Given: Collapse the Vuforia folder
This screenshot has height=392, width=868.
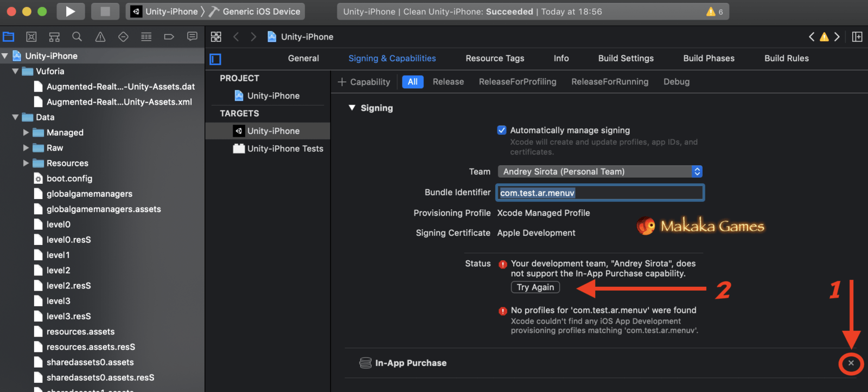Looking at the screenshot, I should pos(15,71).
